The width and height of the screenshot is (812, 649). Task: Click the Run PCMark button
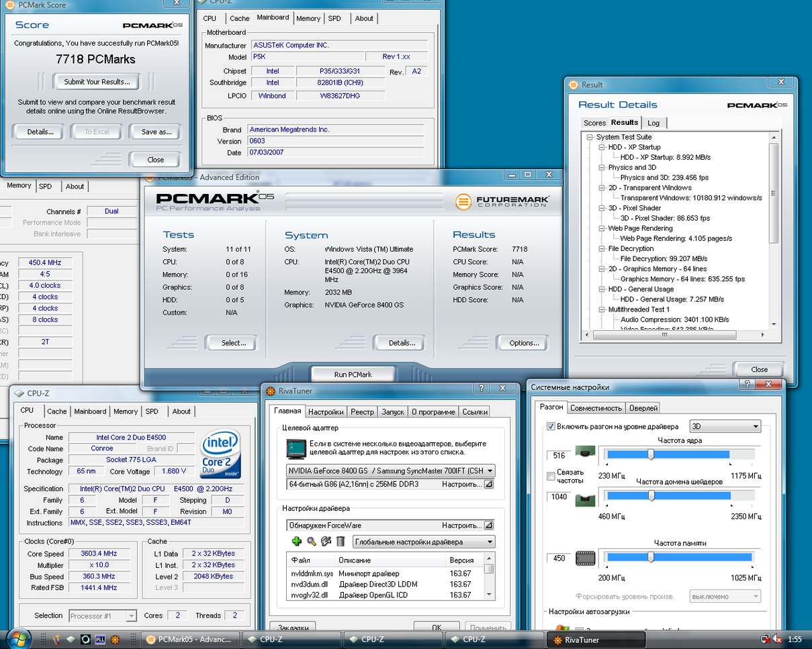coord(353,375)
